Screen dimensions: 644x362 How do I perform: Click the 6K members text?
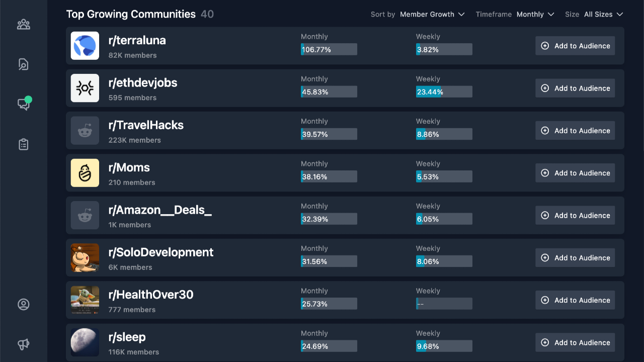pyautogui.click(x=130, y=267)
